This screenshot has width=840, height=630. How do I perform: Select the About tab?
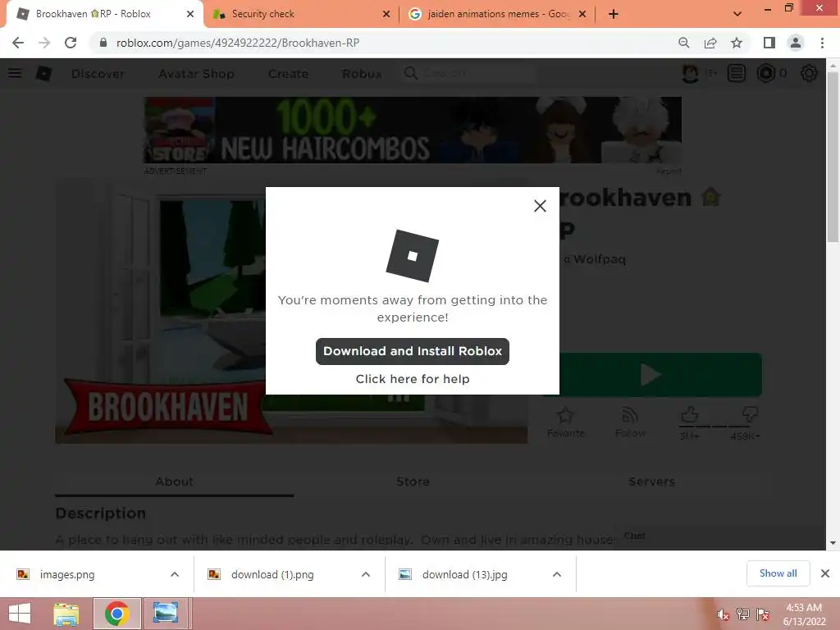click(174, 482)
